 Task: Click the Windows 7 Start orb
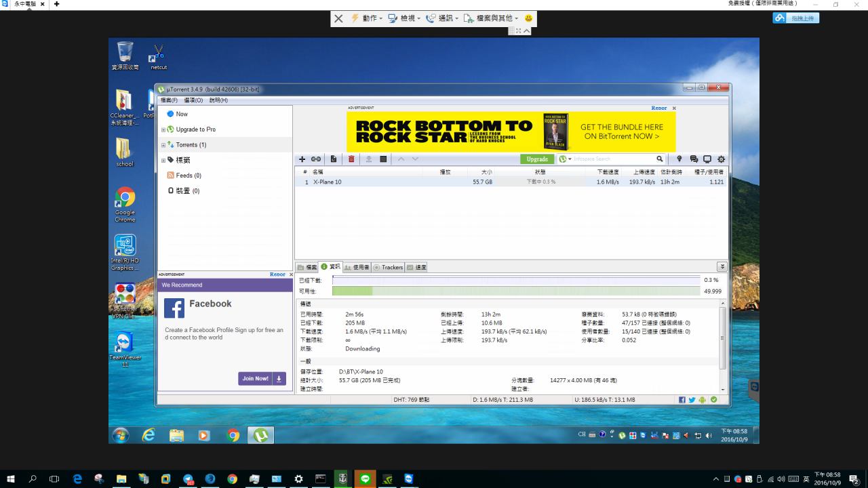121,435
